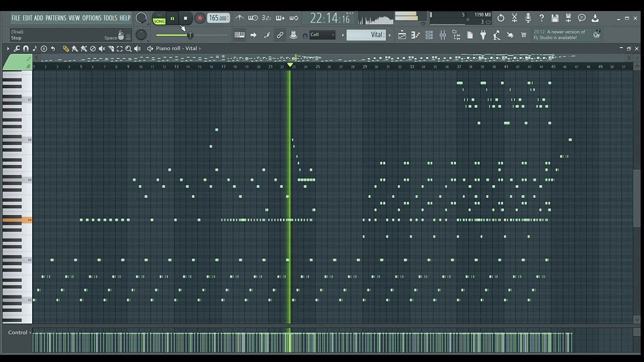644x362 pixels.
Task: Select the Draw pencil tool
Action: point(65,48)
